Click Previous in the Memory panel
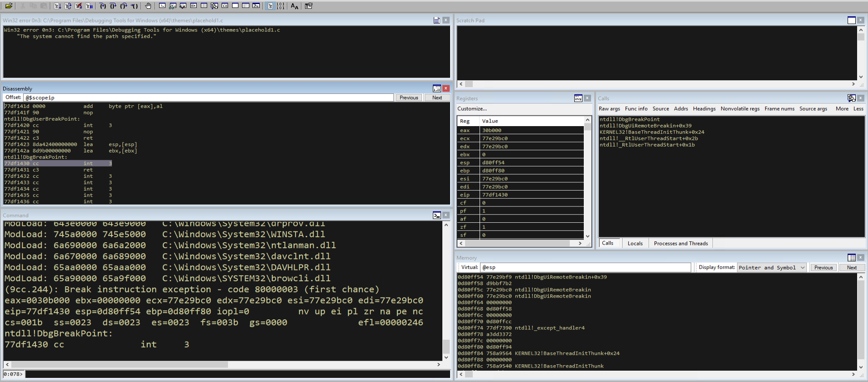The image size is (868, 382). 824,268
